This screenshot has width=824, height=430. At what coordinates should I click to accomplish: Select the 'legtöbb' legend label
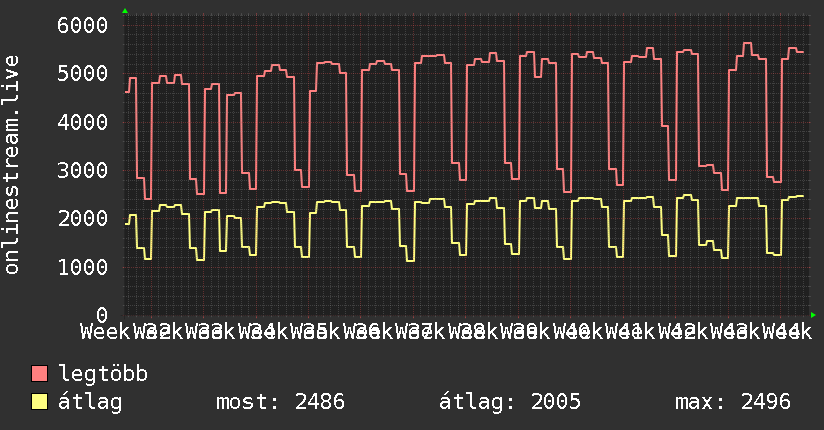point(103,374)
